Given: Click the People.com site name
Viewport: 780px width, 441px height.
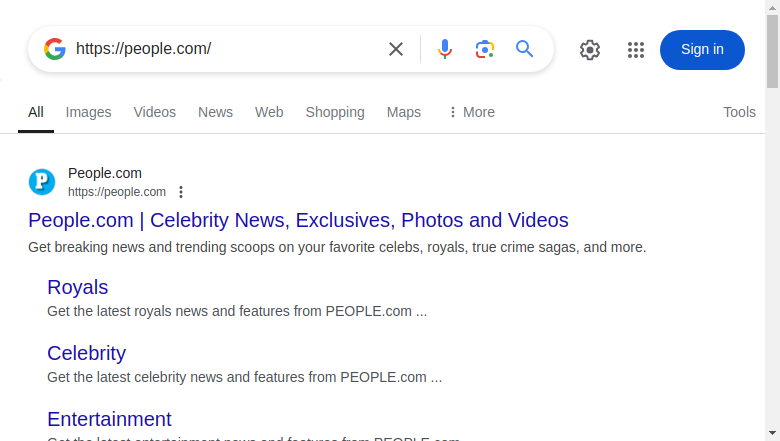Looking at the screenshot, I should (x=105, y=173).
